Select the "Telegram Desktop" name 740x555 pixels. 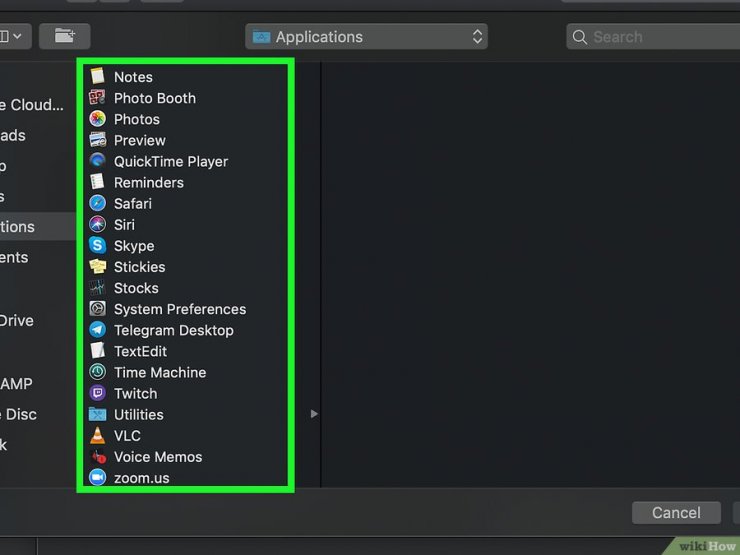click(174, 330)
